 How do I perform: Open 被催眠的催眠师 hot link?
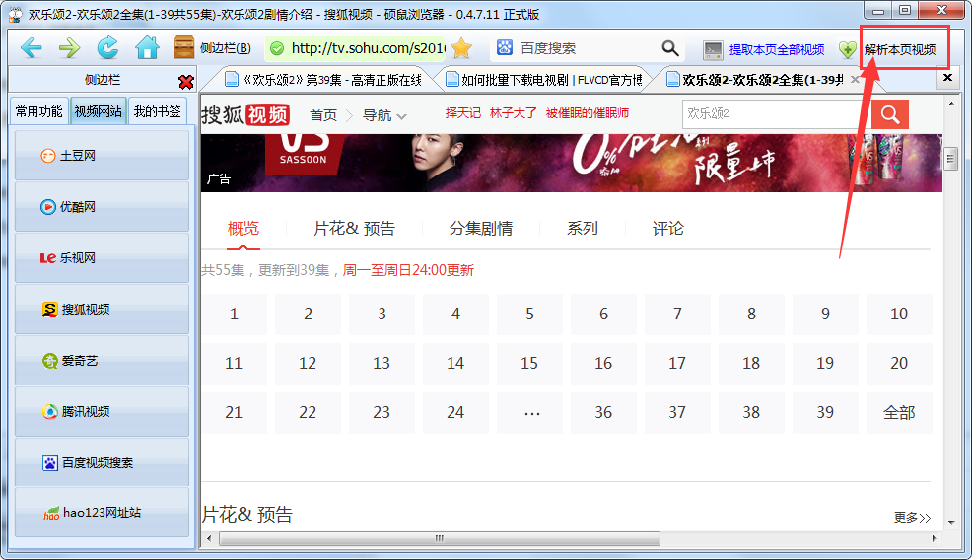tap(587, 112)
